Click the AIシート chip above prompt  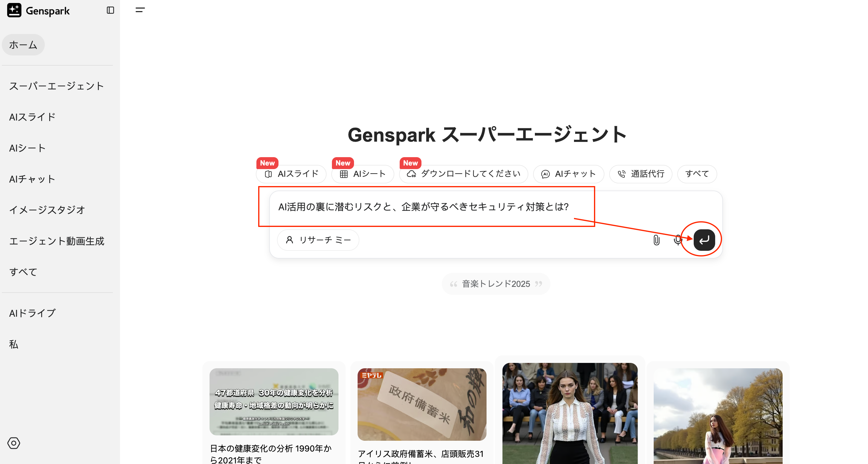tap(363, 174)
